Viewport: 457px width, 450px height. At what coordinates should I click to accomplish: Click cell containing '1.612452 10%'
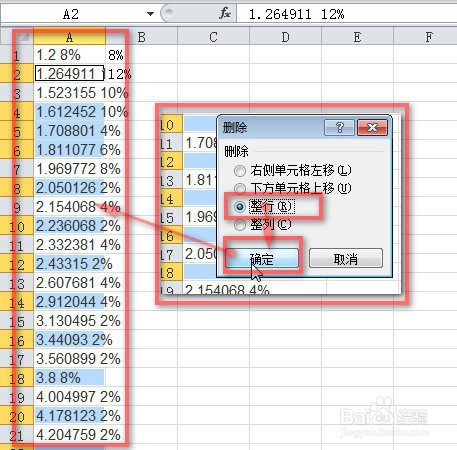click(69, 112)
